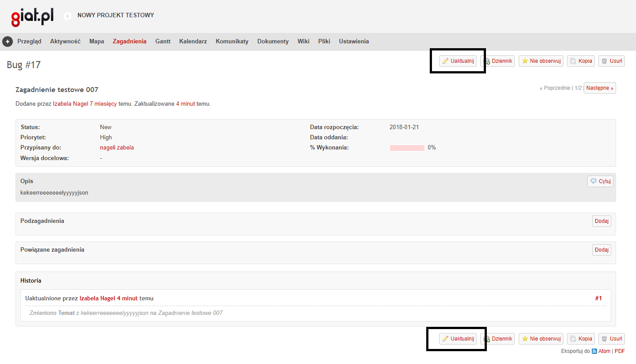Image resolution: width=636 pixels, height=364 pixels.
Task: Export issue as PDF
Action: coord(620,351)
